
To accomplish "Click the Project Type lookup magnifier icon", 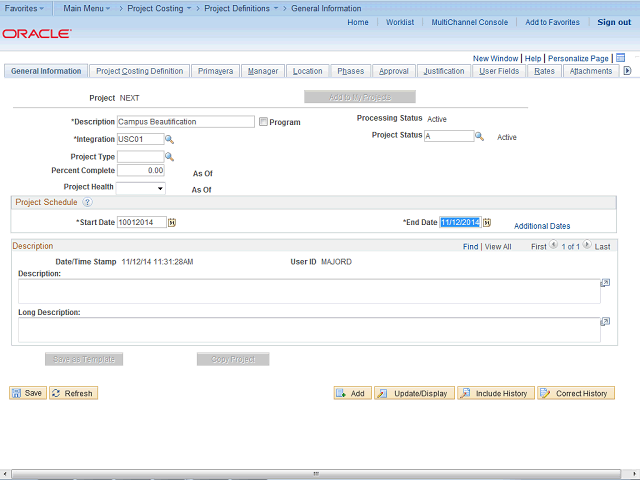I will coord(169,156).
